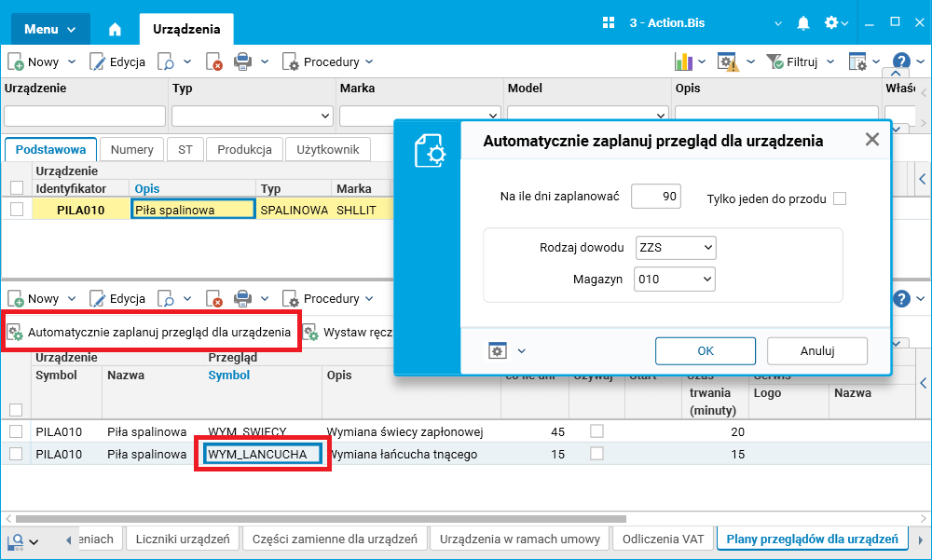932x560 pixels.
Task: Click the dialog settings icon bottom left of dialog
Action: click(498, 350)
